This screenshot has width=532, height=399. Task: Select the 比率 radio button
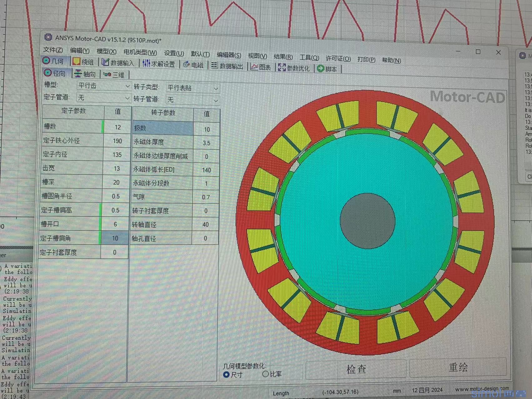click(265, 374)
